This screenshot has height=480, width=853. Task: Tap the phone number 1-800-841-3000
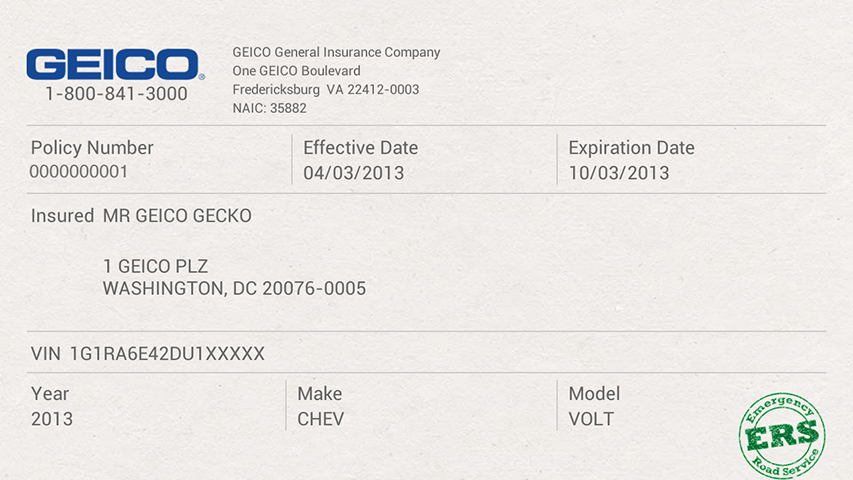point(116,94)
